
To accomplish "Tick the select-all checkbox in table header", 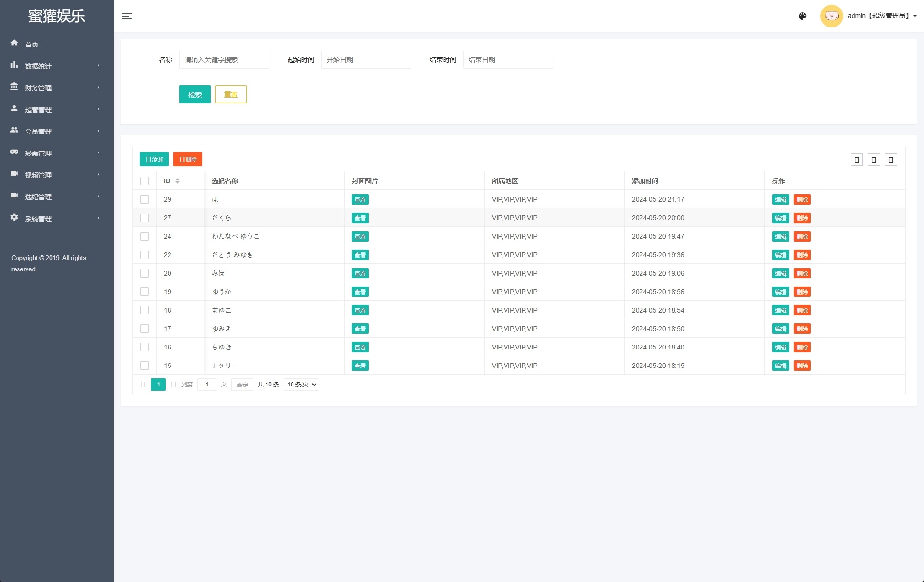I will pos(144,181).
